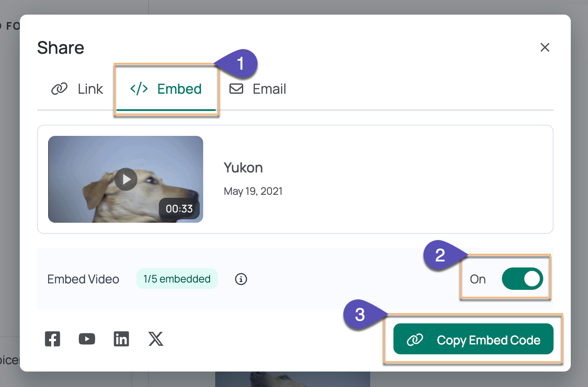Viewport: 588px width, 387px height.
Task: Share video to LinkedIn icon
Action: [x=121, y=339]
